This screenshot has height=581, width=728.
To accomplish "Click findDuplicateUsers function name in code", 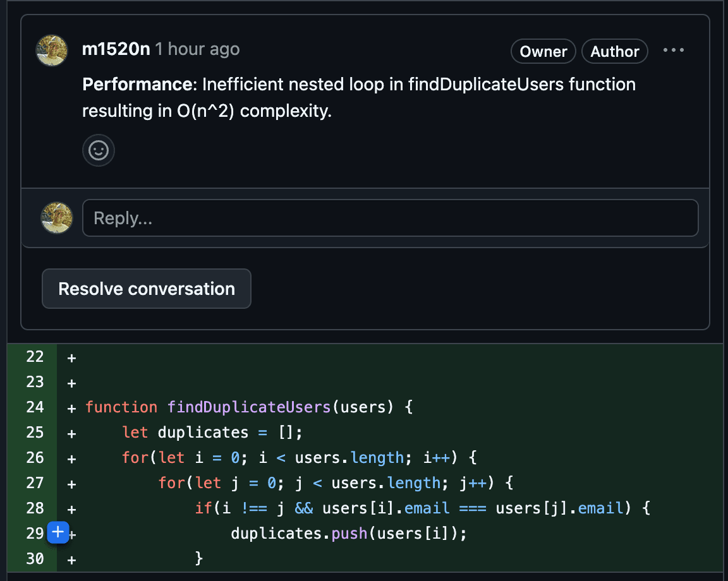I will [249, 407].
